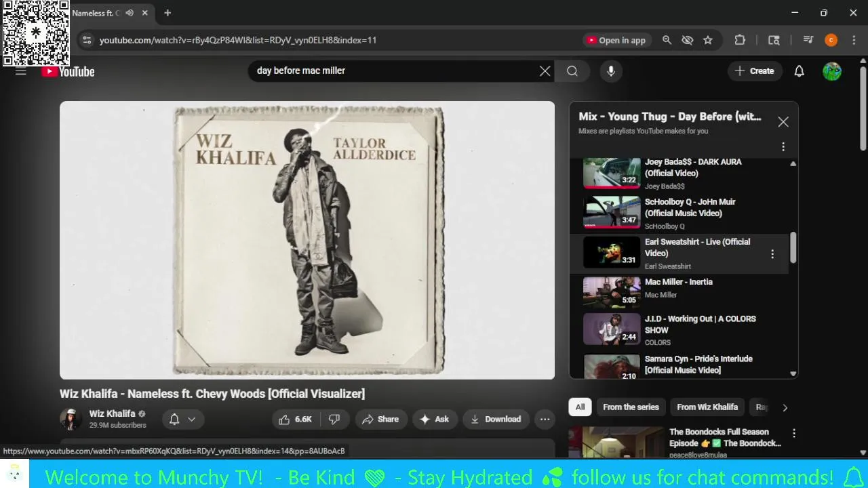
Task: Select the From the series chip
Action: (631, 407)
